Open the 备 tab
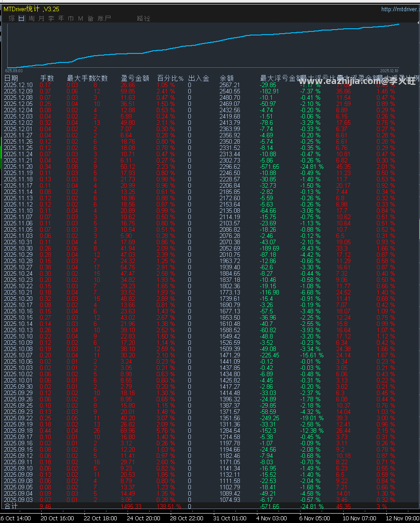 tap(90, 18)
